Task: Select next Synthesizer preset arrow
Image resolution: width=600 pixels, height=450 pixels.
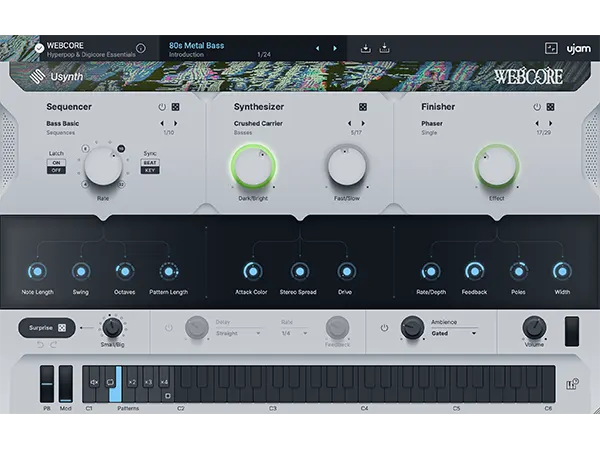Action: click(363, 123)
